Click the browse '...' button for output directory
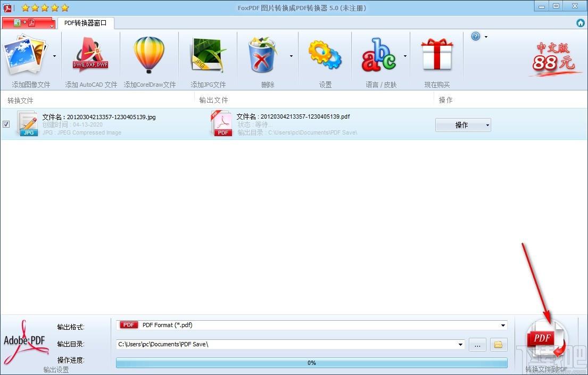Screen dimensions: 588x375 coord(477,345)
